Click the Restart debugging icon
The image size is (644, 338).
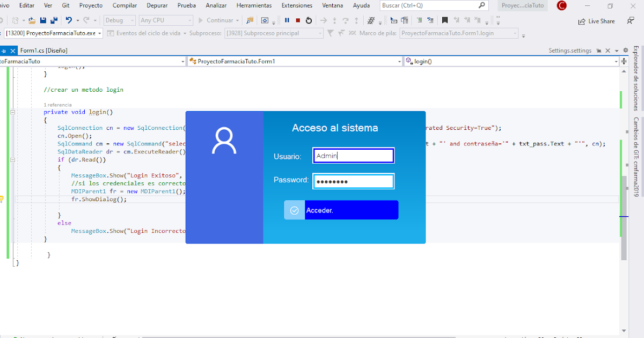[309, 20]
